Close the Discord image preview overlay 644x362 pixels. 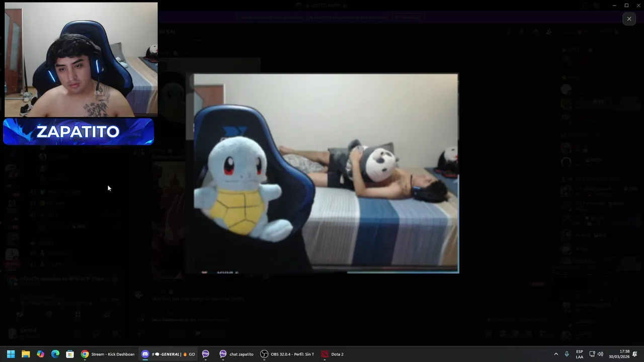click(629, 19)
